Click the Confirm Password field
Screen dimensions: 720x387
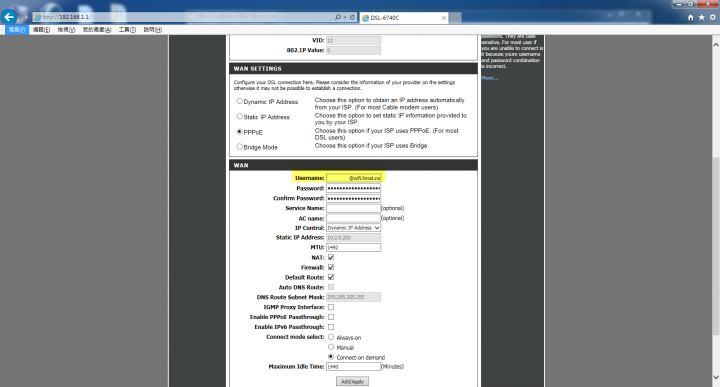354,198
